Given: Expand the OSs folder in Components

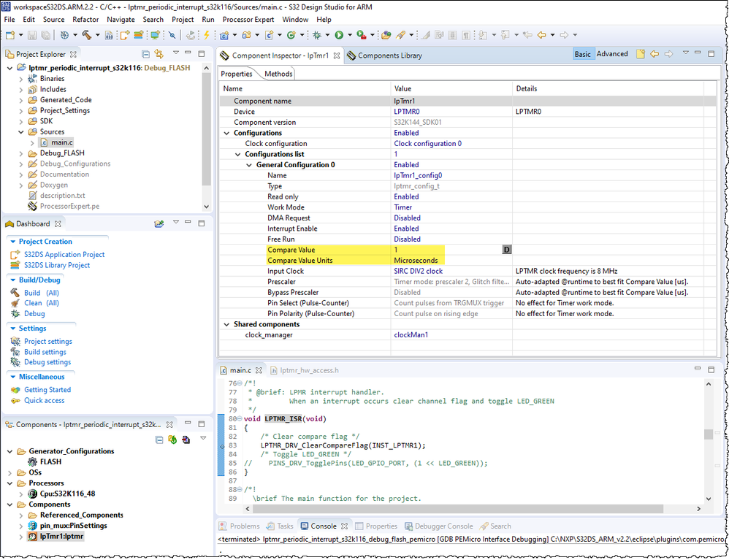Looking at the screenshot, I should [10, 472].
